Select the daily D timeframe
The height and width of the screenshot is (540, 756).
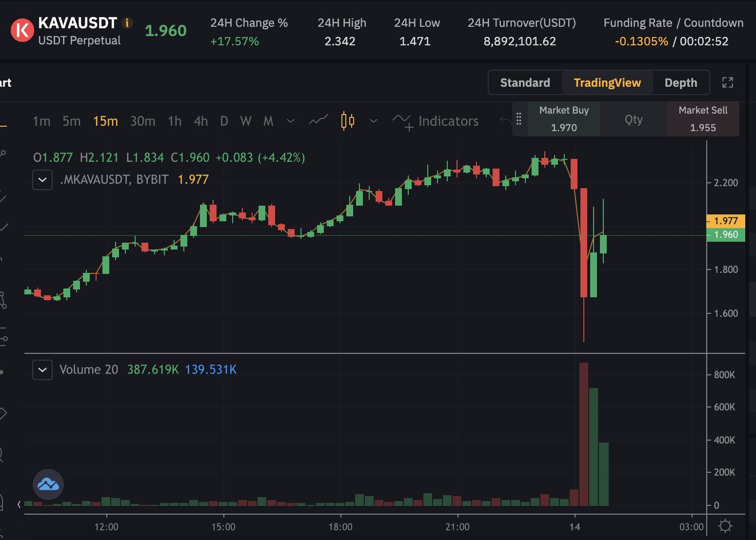point(224,121)
